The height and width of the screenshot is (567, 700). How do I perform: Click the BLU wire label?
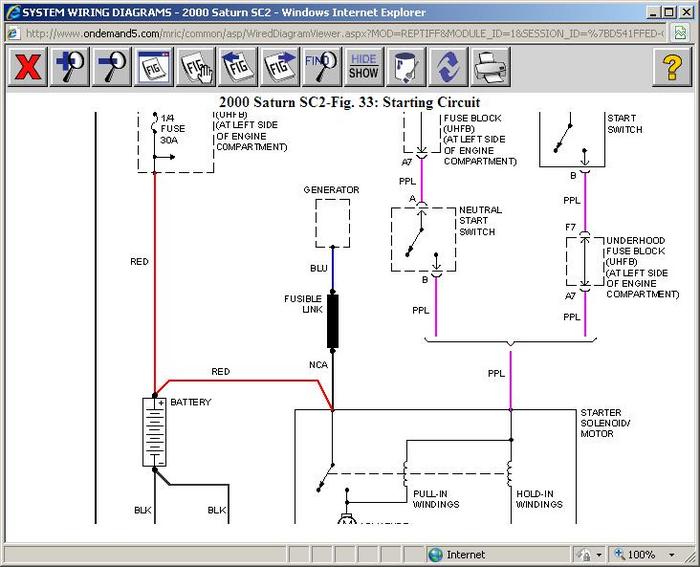click(319, 268)
